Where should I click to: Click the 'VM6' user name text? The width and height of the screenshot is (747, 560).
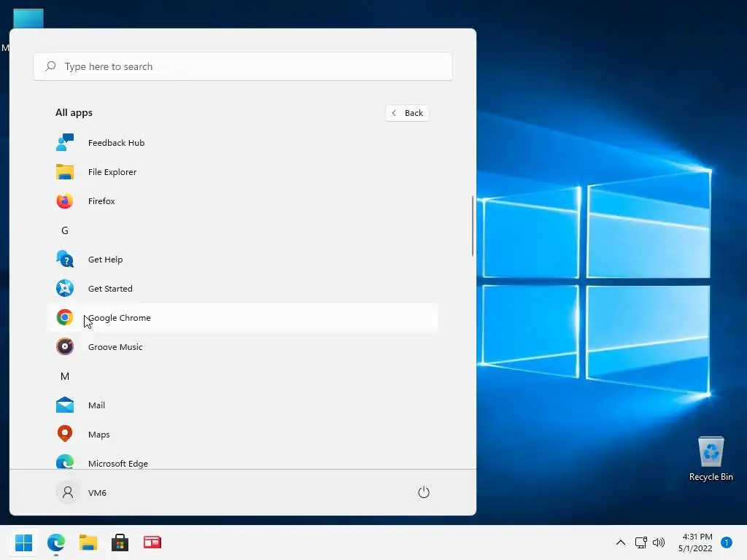(x=97, y=492)
